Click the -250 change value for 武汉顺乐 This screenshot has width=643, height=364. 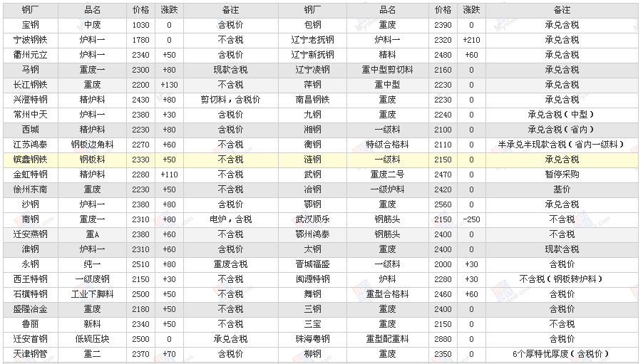click(471, 219)
